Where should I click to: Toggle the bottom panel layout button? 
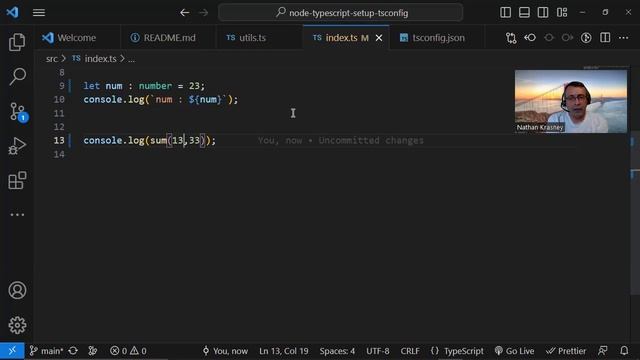pos(524,13)
